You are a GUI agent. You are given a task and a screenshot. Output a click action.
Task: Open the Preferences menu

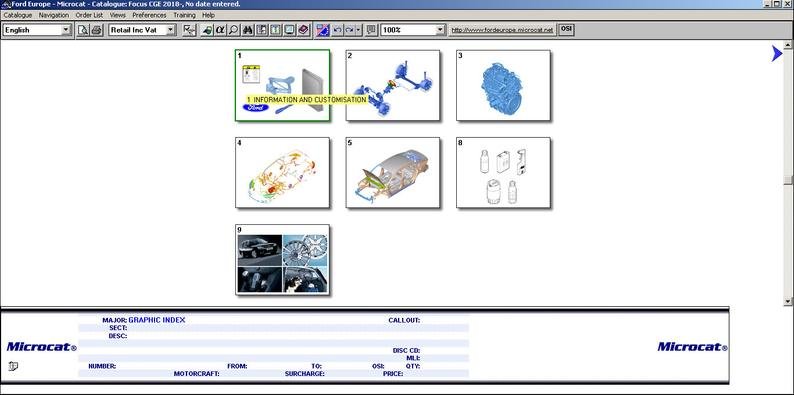pyautogui.click(x=149, y=15)
